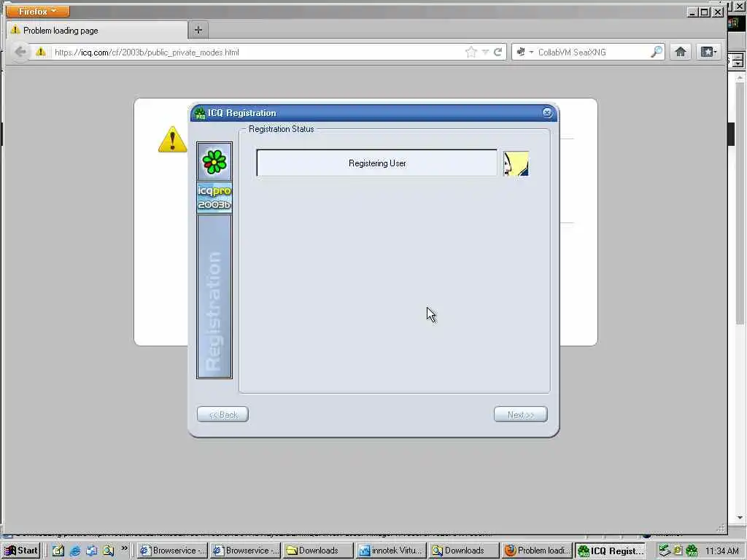Click the middle system tray icon
This screenshot has width=747, height=560.
tap(678, 551)
